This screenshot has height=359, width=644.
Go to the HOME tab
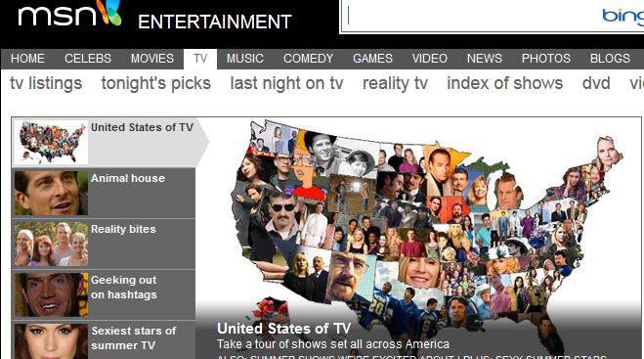[x=27, y=59]
